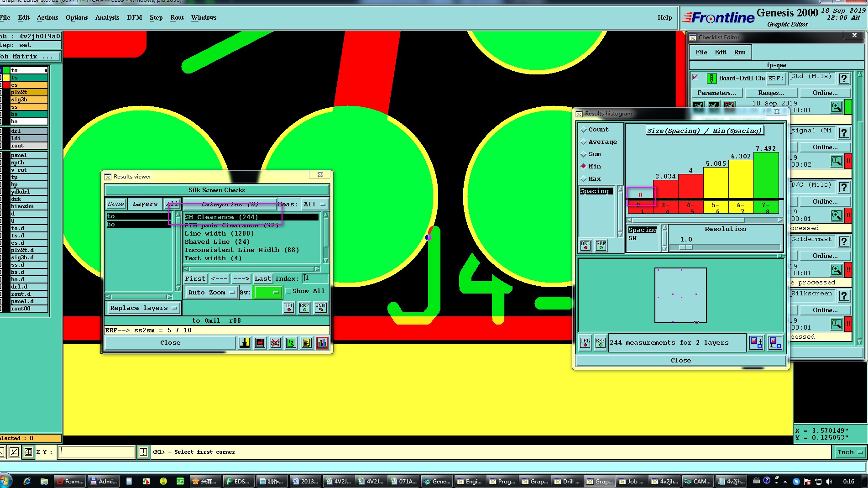Click the help icon next to P/G check

844,187
